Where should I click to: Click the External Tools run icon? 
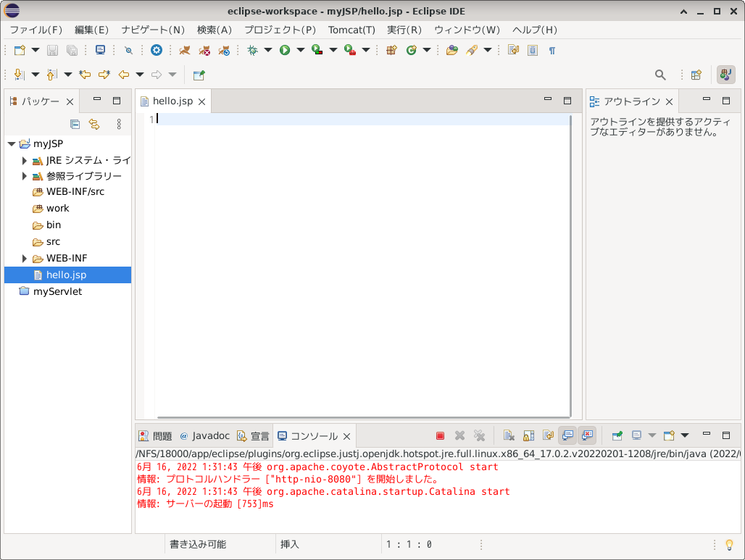(350, 50)
